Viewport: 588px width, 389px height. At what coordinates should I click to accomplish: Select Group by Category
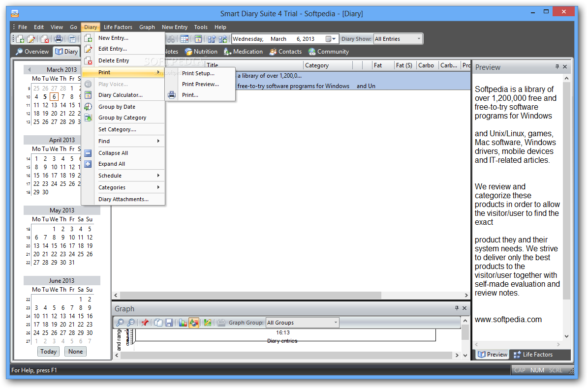pyautogui.click(x=123, y=118)
